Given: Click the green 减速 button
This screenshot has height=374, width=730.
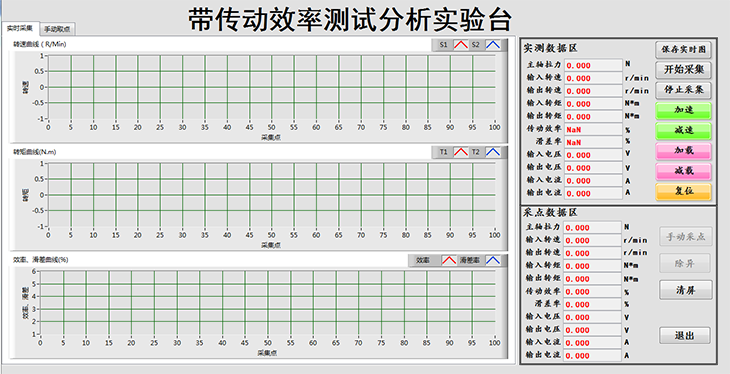Looking at the screenshot, I should click(683, 130).
